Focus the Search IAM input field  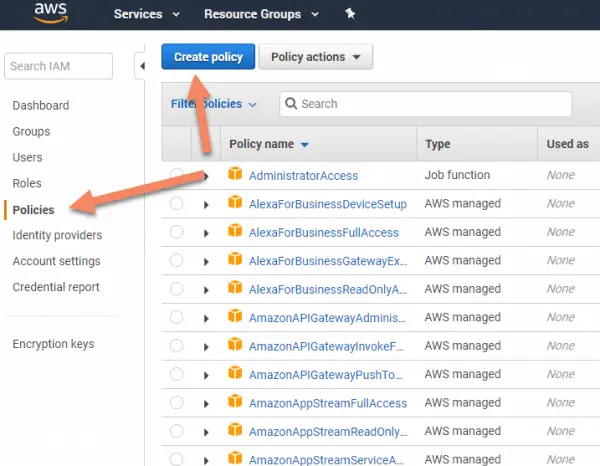tap(59, 66)
